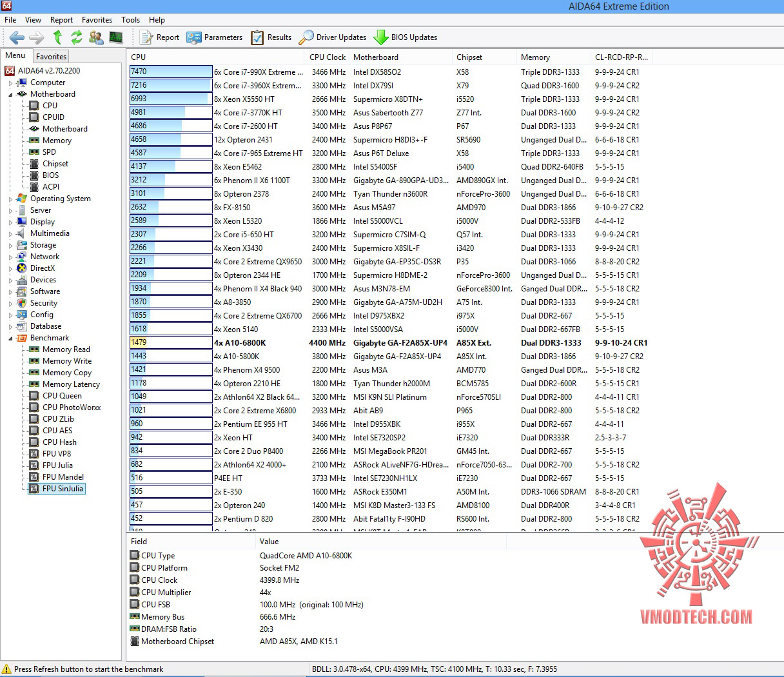Go forward with the gray right arrow
The image size is (784, 677).
37,37
